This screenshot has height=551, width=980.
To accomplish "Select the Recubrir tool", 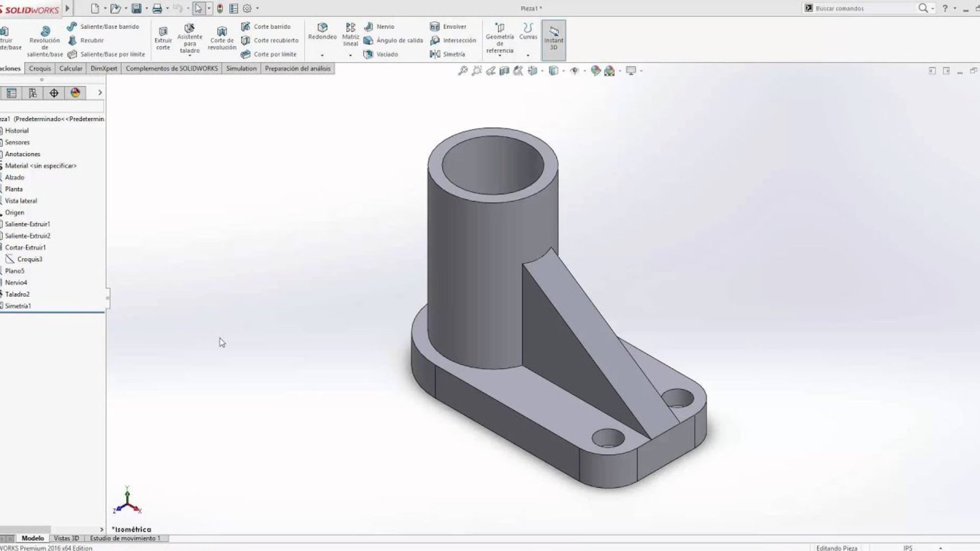I will [x=86, y=40].
